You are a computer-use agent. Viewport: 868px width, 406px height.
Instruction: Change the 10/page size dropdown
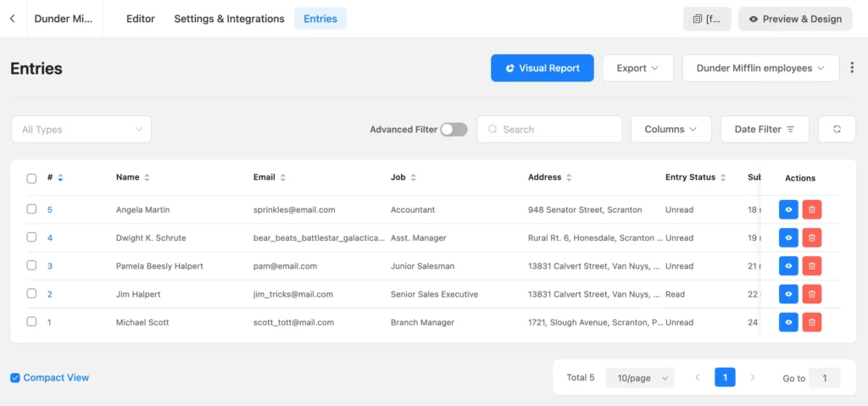640,378
